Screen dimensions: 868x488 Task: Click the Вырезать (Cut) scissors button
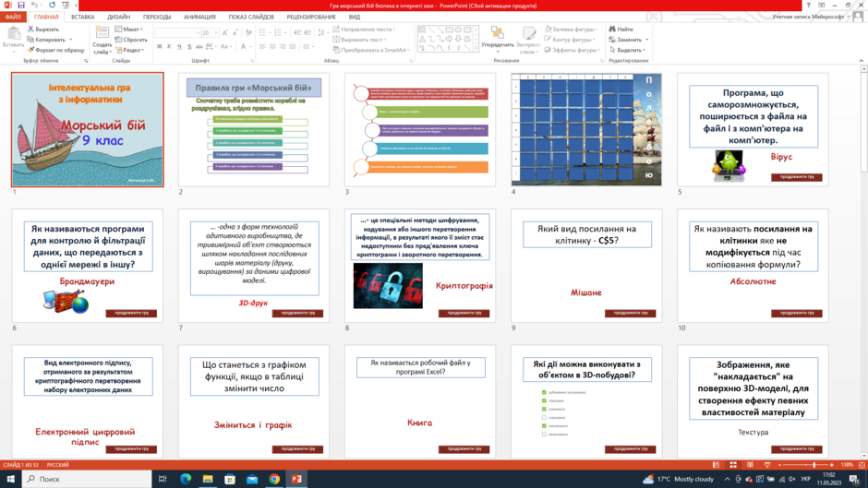(x=43, y=29)
